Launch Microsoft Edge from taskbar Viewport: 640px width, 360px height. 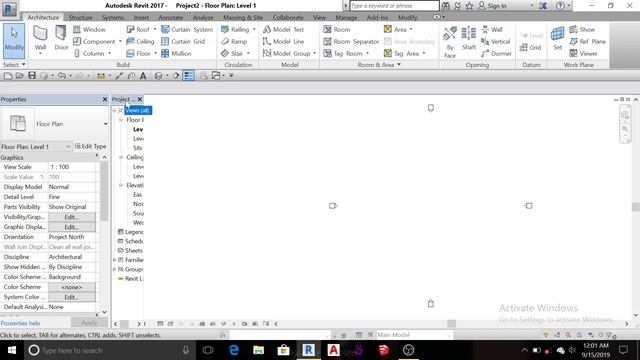click(233, 350)
